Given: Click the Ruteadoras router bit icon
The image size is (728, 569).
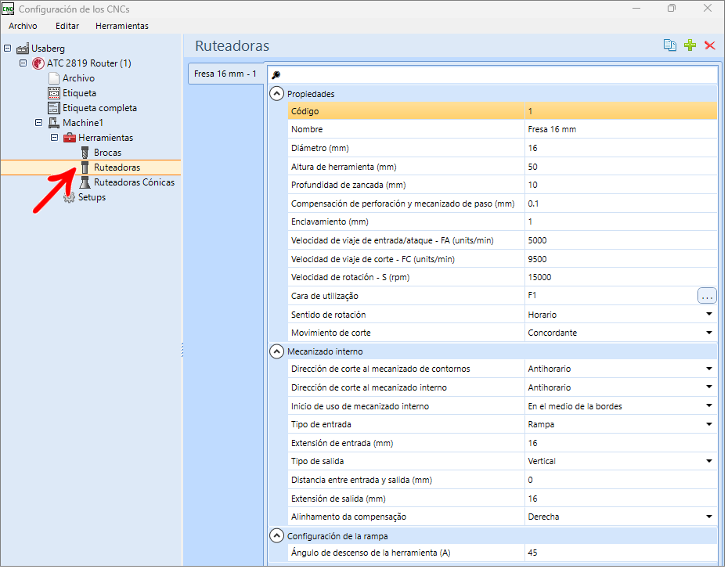Looking at the screenshot, I should tap(85, 167).
